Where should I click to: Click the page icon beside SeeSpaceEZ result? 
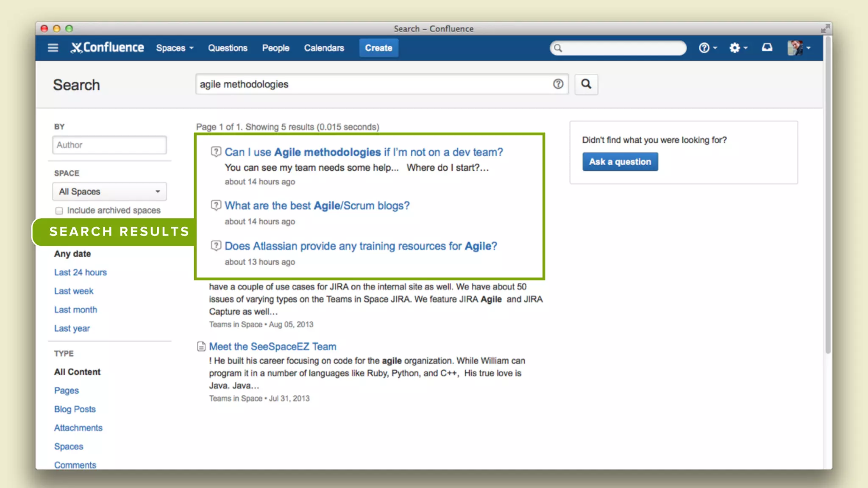pyautogui.click(x=201, y=347)
